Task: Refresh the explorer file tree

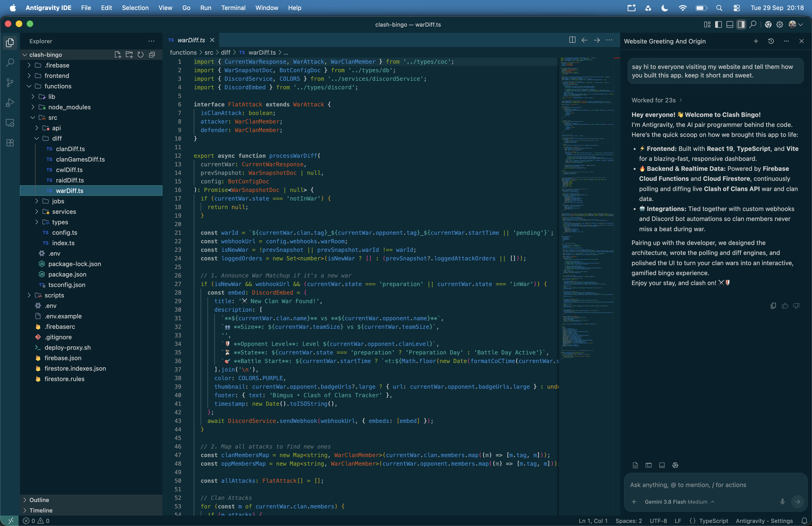Action: point(140,55)
